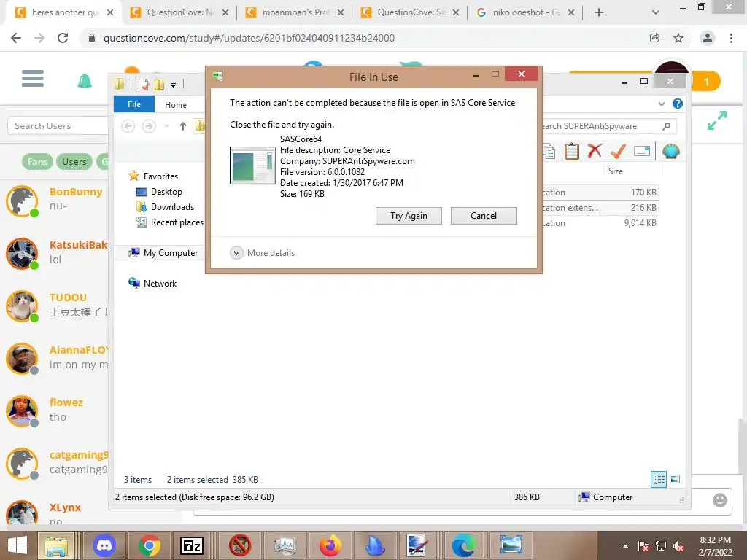Open Downloads in the navigation pane
The width and height of the screenshot is (747, 560).
click(x=165, y=206)
